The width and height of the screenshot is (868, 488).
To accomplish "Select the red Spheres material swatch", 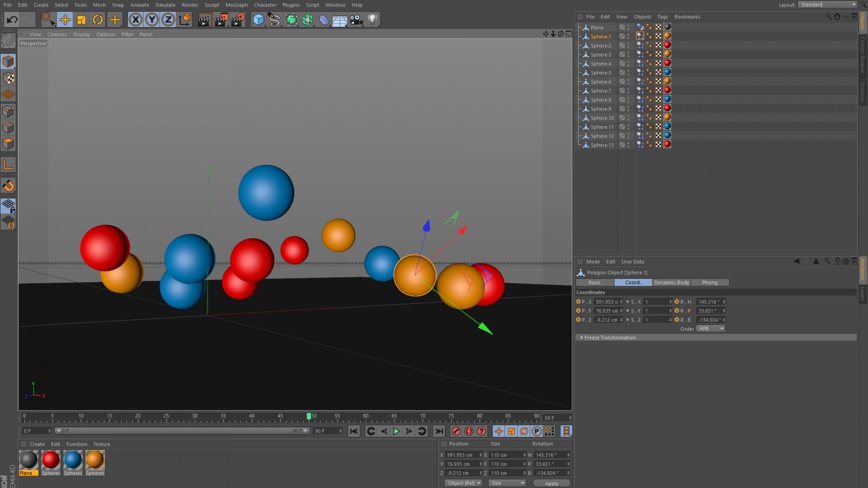I will [x=50, y=460].
